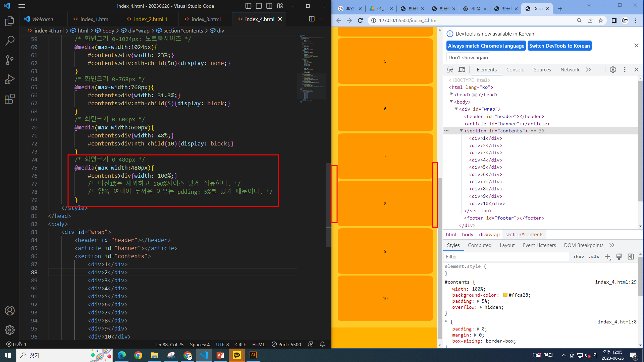
Task: Expand the head element in DOM tree
Action: tap(451, 95)
